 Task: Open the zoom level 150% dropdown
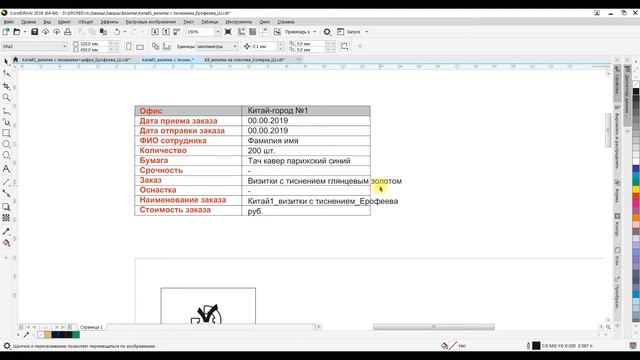click(218, 31)
